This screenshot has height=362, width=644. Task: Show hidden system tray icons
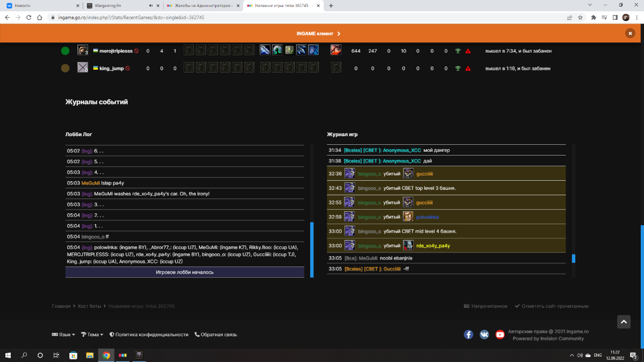click(x=569, y=355)
